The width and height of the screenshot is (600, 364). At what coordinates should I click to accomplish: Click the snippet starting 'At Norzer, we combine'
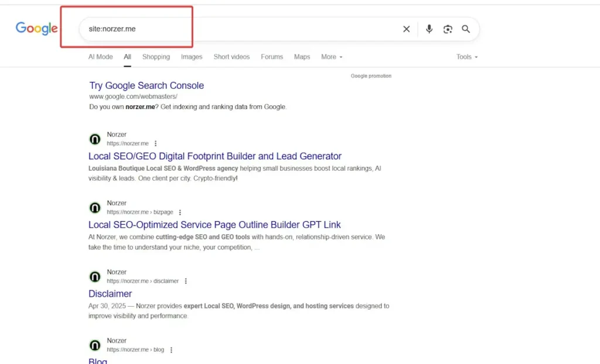click(237, 242)
